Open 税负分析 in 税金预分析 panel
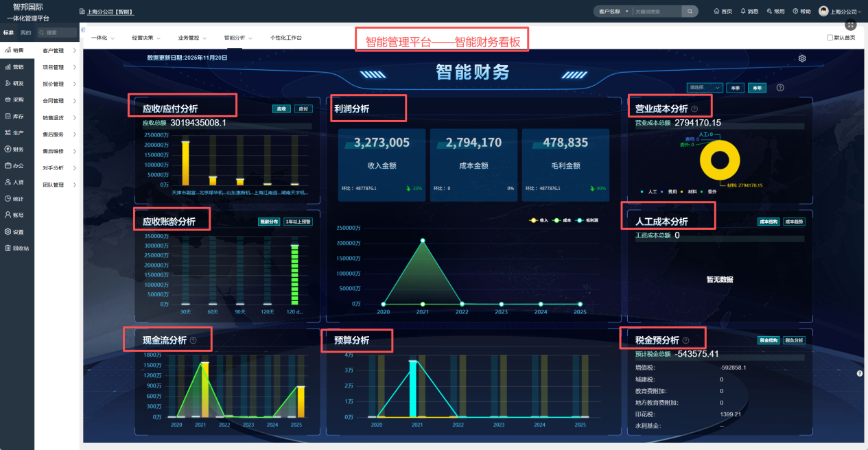Viewport: 868px width, 450px height. point(794,340)
